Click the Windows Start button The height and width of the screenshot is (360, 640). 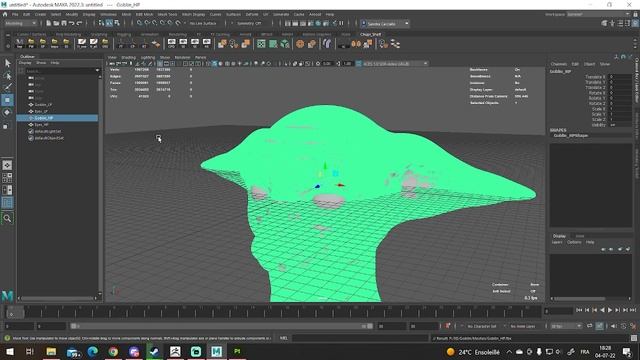9,351
